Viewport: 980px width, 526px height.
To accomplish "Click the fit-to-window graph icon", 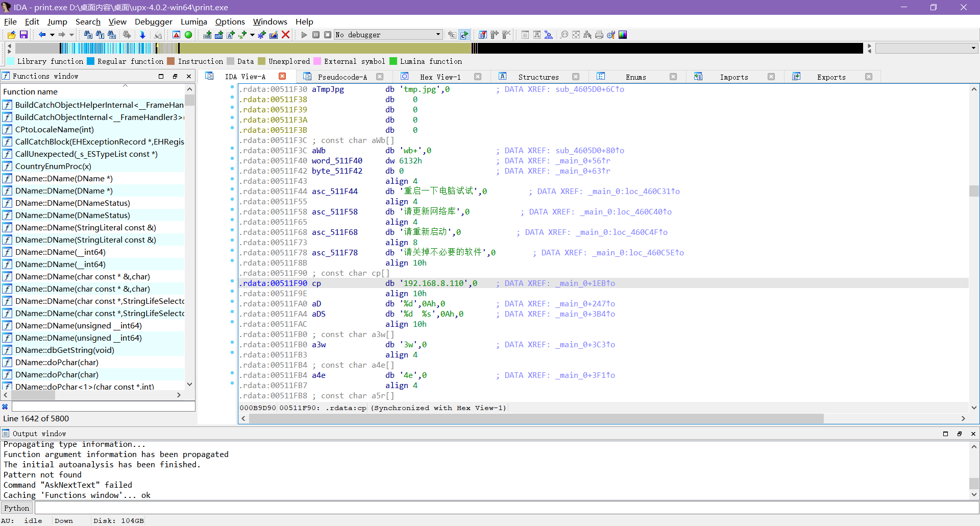I will pyautogui.click(x=576, y=35).
